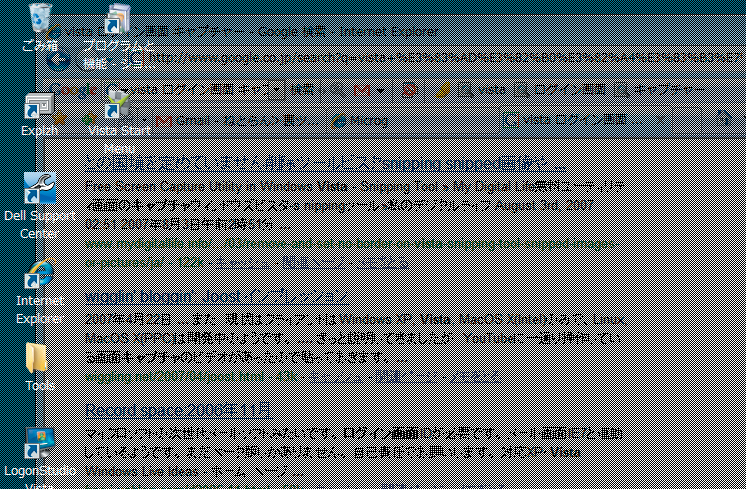Switch to the Microg tab
This screenshot has width=746, height=489.
pos(412,121)
